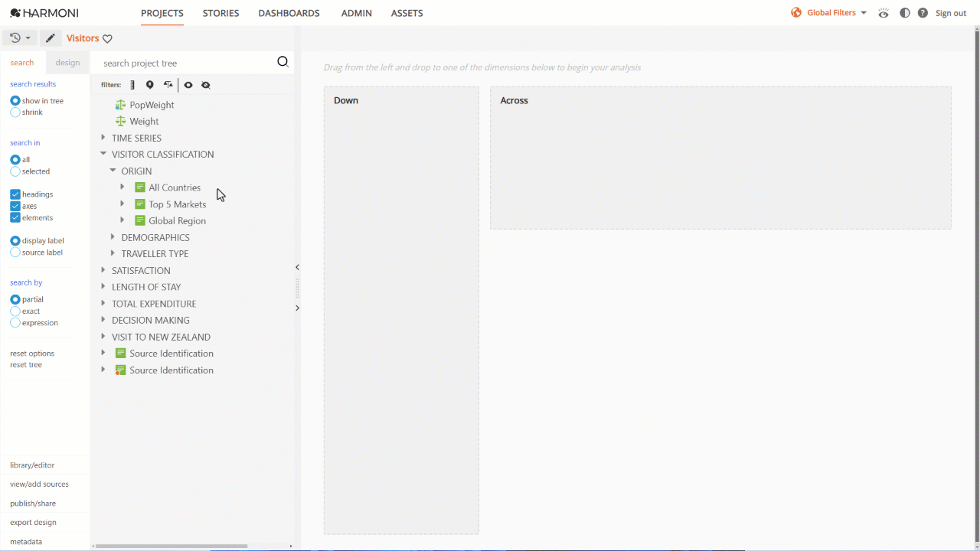
Task: Expand the TRAVELLER TYPE node
Action: point(113,253)
